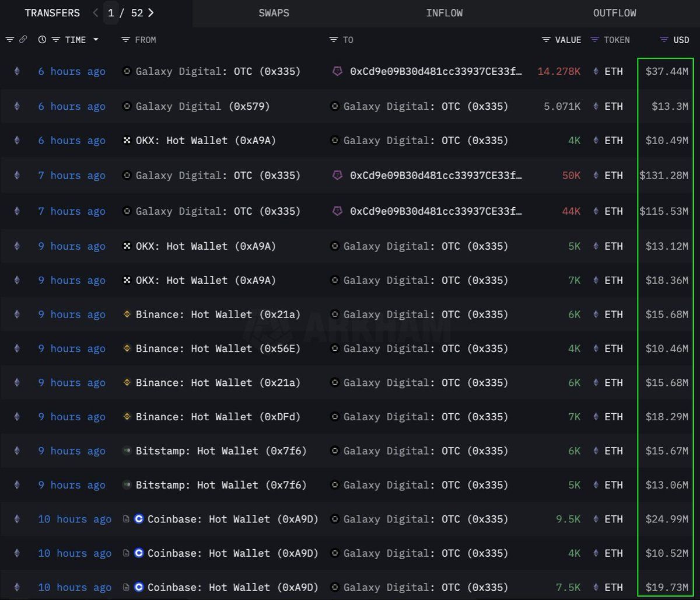
Task: Switch to the OUTFLOW tab
Action: [x=614, y=13]
